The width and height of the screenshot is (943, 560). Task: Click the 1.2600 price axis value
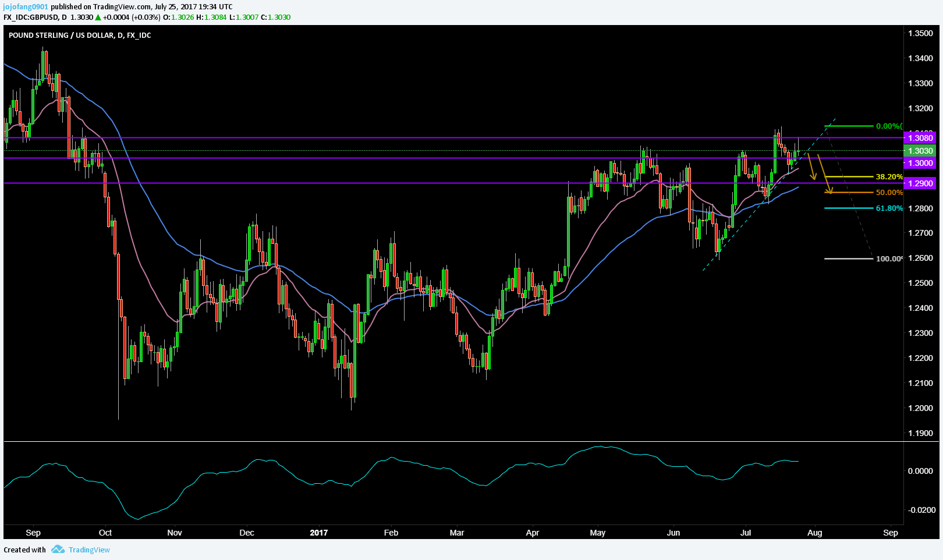[x=920, y=258]
